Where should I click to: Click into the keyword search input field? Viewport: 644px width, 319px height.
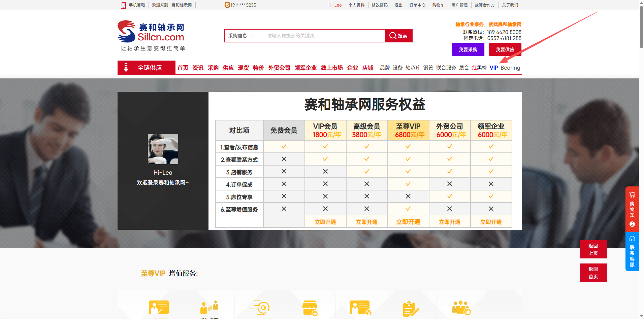pyautogui.click(x=322, y=36)
